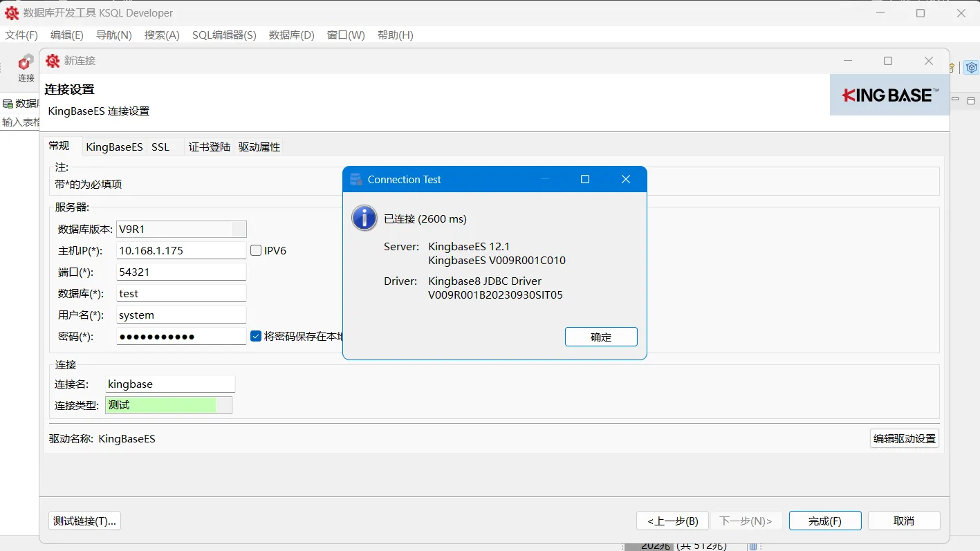Open the 连接类型 connection type dropdown

225,404
